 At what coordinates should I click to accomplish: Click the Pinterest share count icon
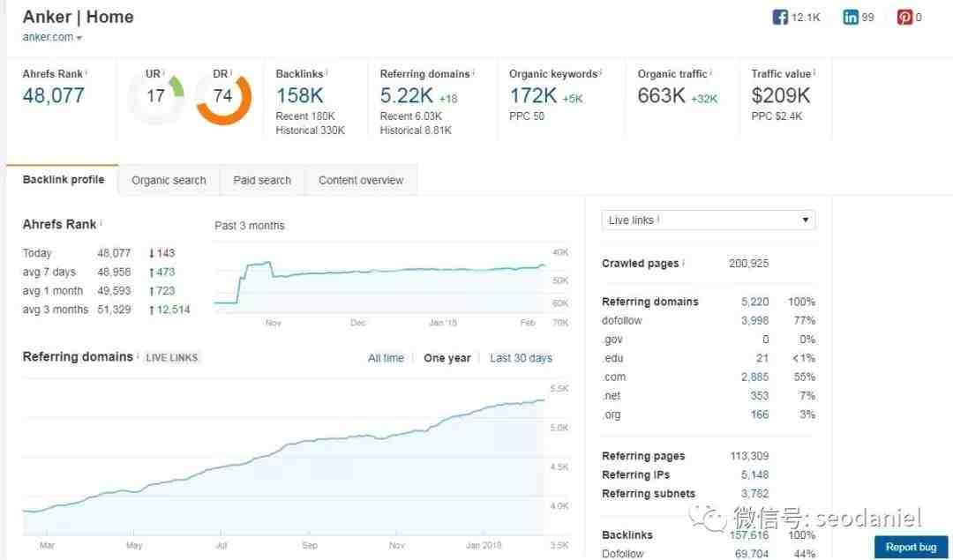904,17
